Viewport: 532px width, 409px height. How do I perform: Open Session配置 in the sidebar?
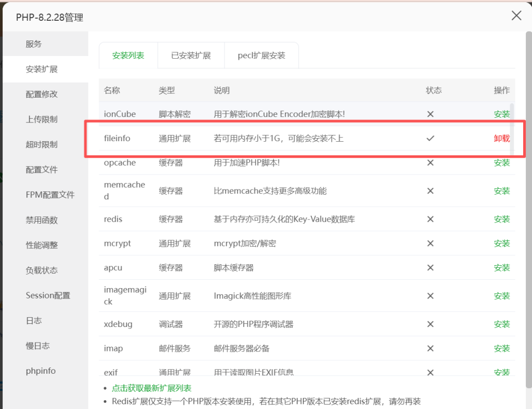[x=48, y=295]
